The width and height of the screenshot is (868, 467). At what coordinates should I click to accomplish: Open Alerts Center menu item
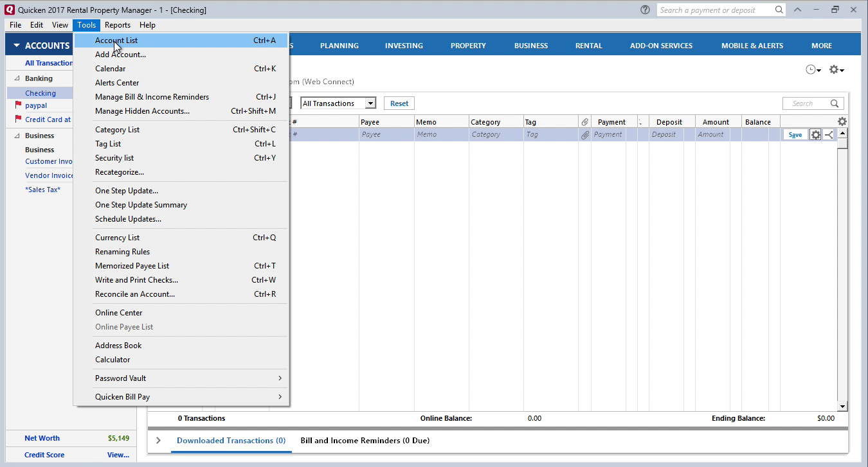click(181, 83)
